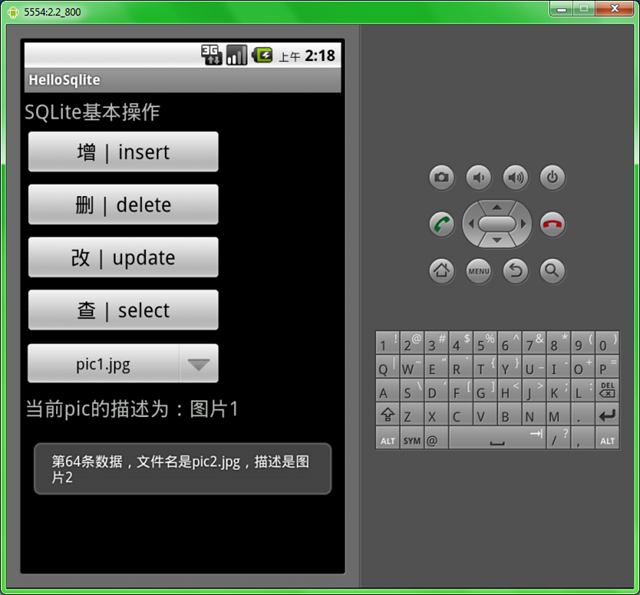This screenshot has width=640, height=595.
Task: Click the emulator Home button
Action: (x=442, y=271)
